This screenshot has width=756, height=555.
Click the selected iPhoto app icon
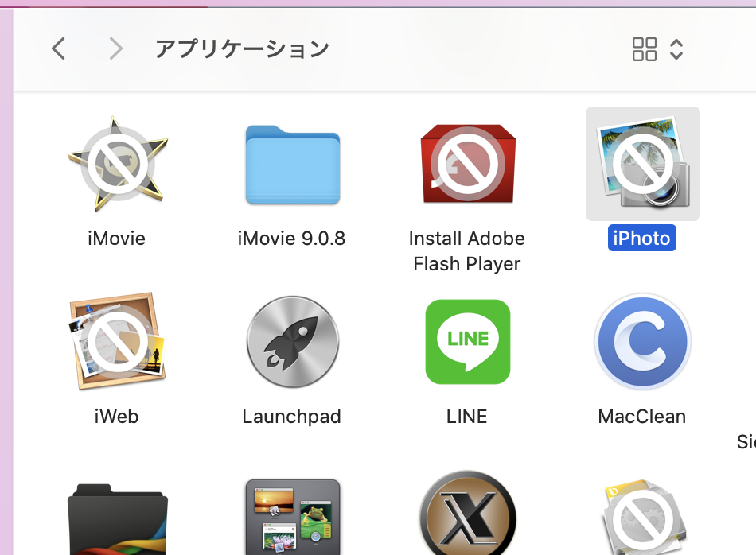point(643,164)
